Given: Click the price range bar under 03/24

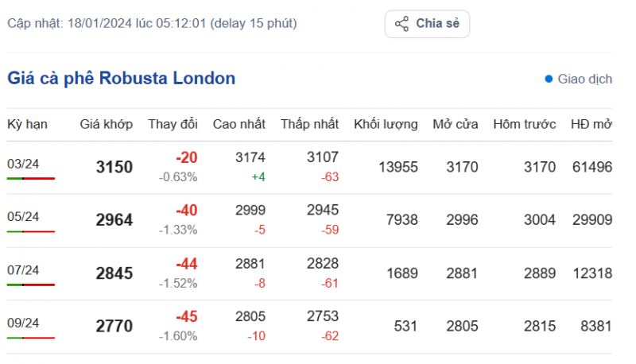Looking at the screenshot, I should click(31, 179).
